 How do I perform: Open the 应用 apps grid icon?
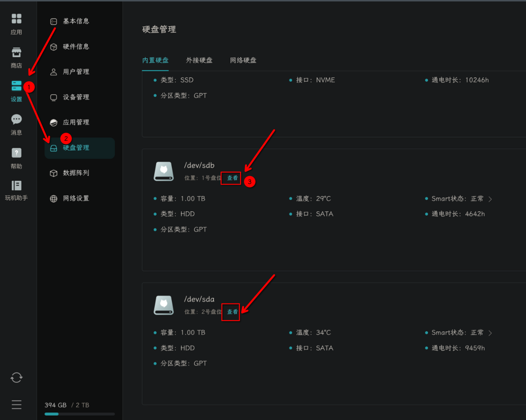coord(16,19)
